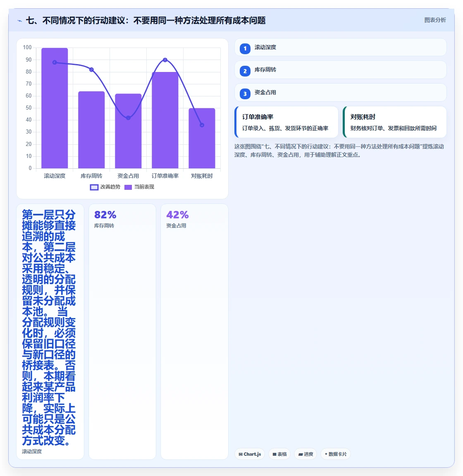Click the 82% 库存周转 stat card

point(122,332)
